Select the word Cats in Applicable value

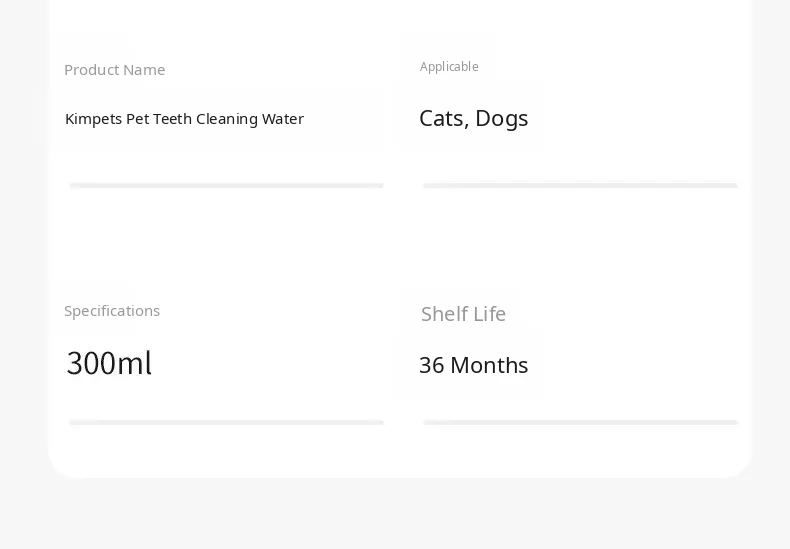coord(441,118)
